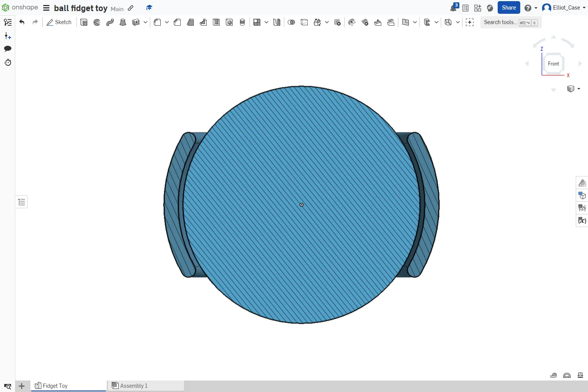588x392 pixels.
Task: Open the comments panel
Action: pyautogui.click(x=8, y=49)
